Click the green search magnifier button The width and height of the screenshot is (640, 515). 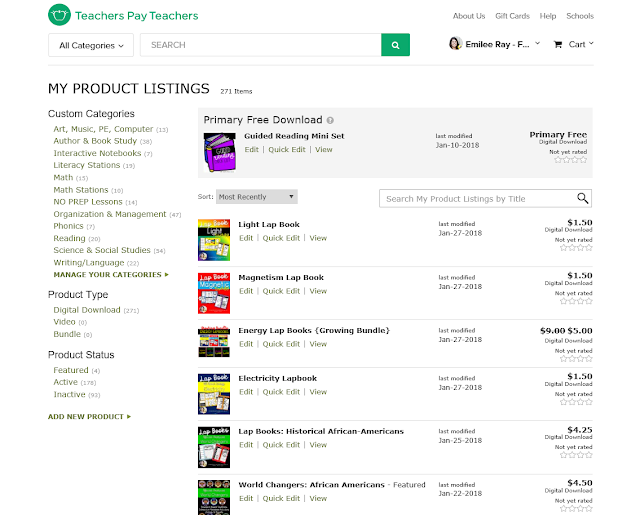[x=395, y=45]
